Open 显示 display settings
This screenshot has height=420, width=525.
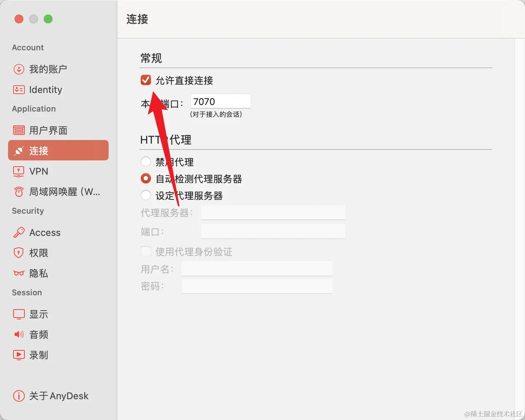(58, 314)
